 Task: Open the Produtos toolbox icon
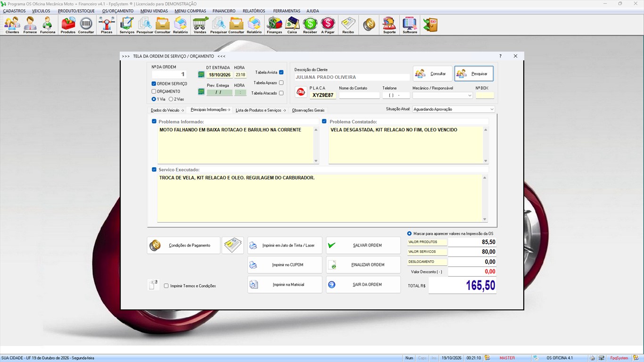pos(68,25)
